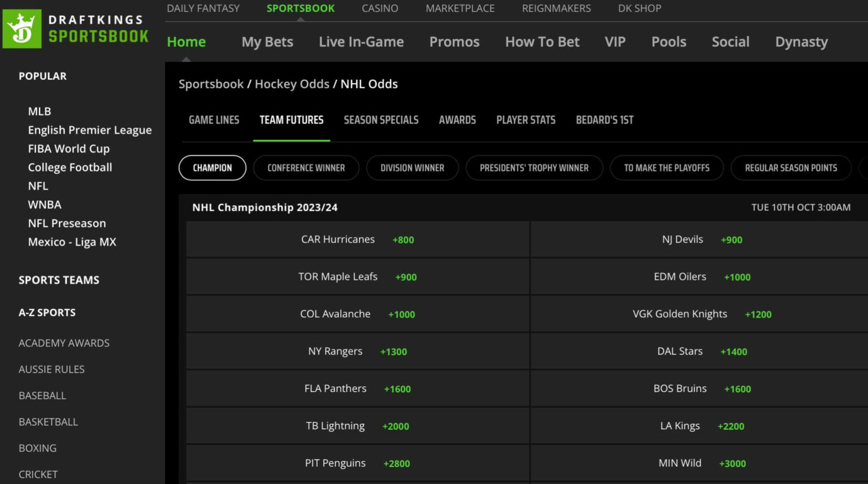Bet on TOR Maple Leafs at +900
Screen dimensions: 868x484
[x=358, y=277]
